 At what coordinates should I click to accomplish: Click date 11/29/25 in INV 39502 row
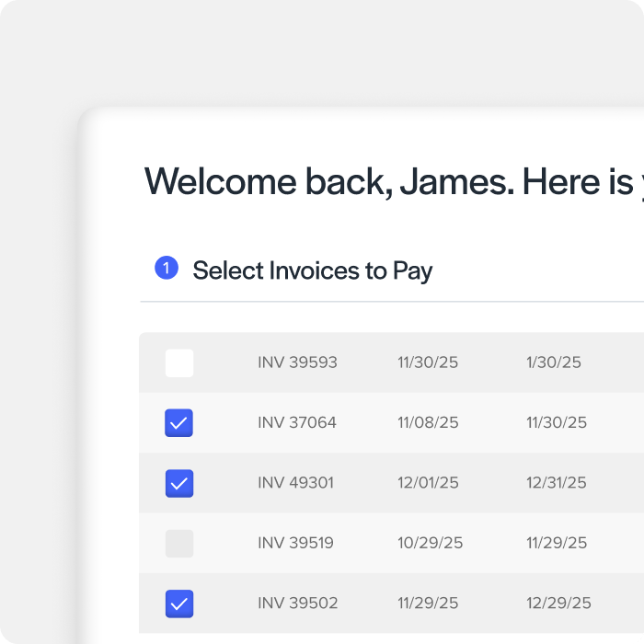pos(428,603)
